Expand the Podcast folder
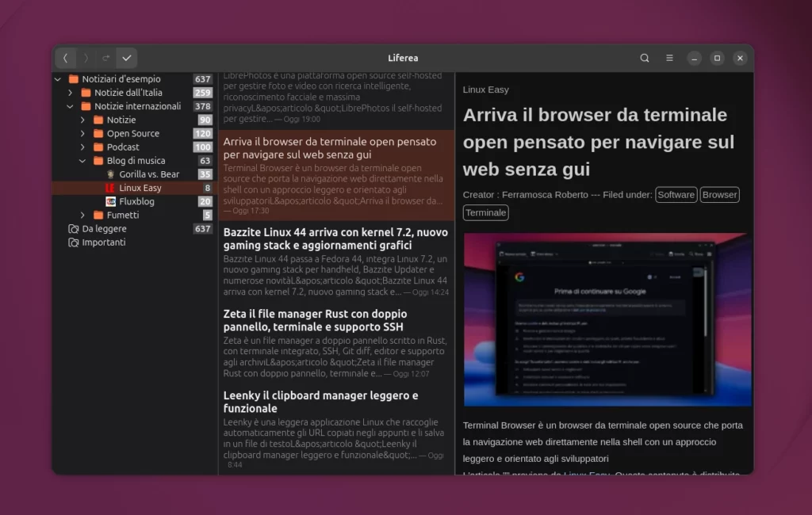The height and width of the screenshot is (515, 812). tap(82, 147)
